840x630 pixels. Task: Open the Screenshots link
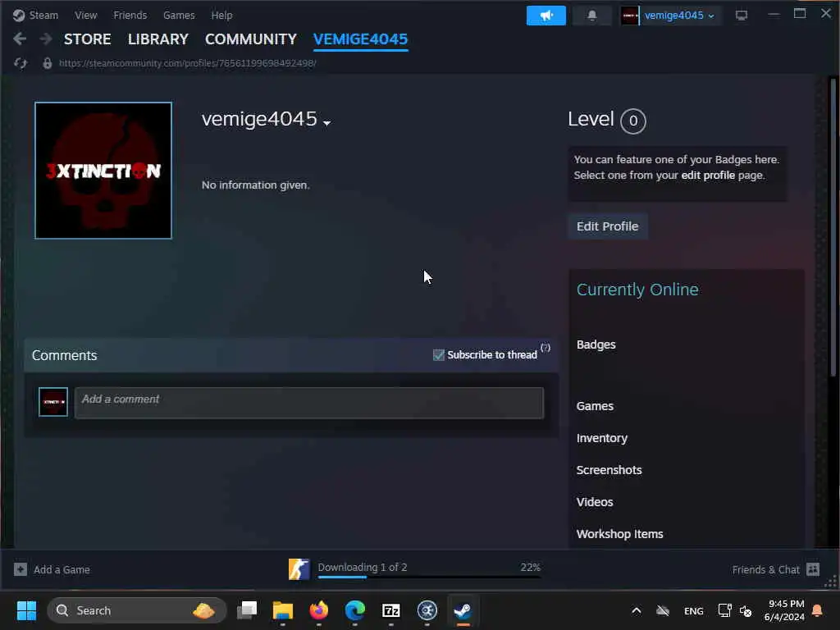click(609, 470)
